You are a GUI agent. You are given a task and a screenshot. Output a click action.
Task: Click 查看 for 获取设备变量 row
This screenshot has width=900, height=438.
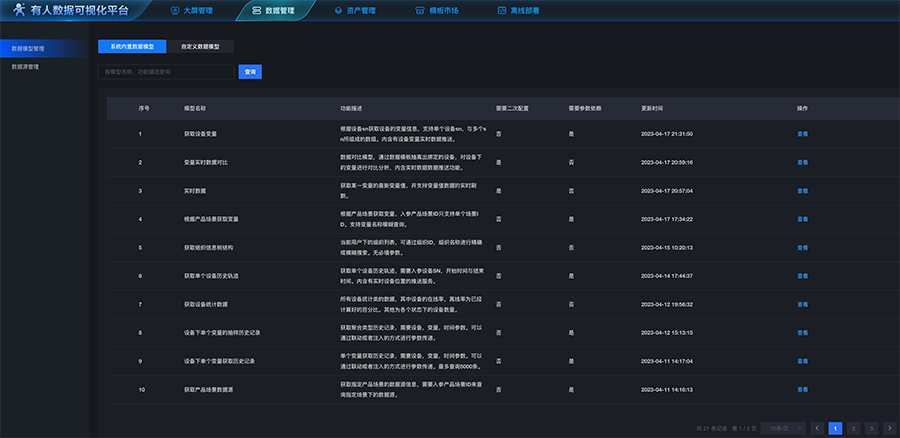(x=802, y=133)
